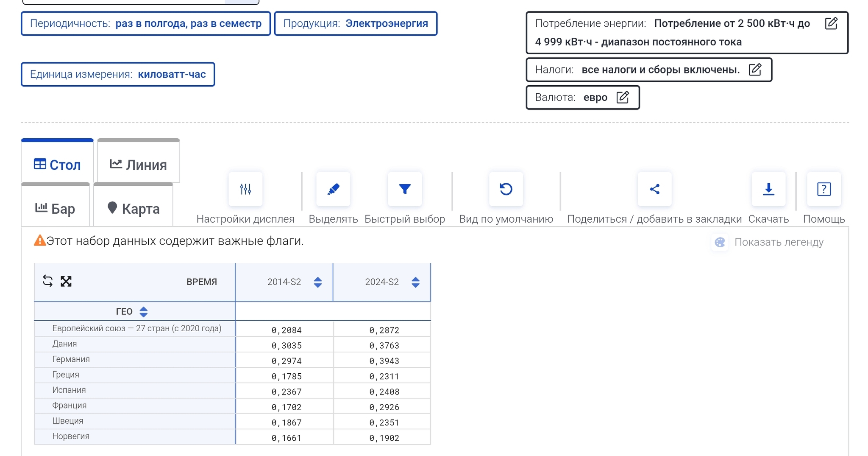The image size is (868, 456).
Task: Click the highlighter marker icon
Action: 333,189
